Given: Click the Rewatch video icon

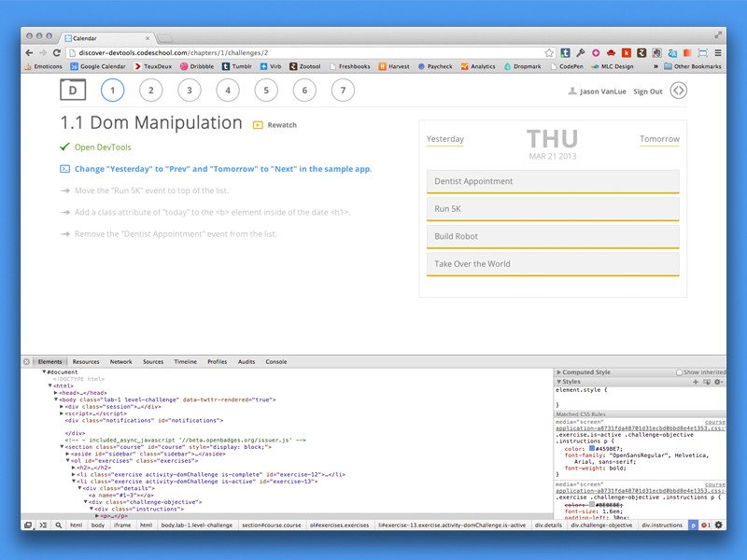Looking at the screenshot, I should click(258, 125).
